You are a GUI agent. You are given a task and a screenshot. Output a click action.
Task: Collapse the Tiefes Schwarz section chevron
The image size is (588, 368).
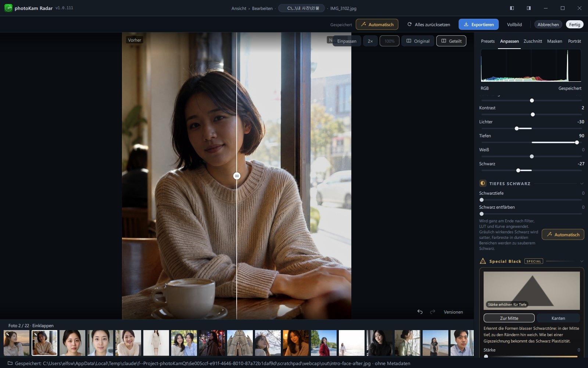582,184
